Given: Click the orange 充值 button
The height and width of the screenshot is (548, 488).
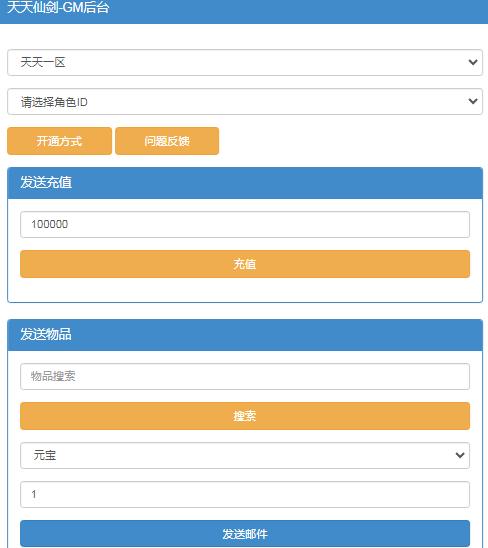Looking at the screenshot, I should click(245, 264).
